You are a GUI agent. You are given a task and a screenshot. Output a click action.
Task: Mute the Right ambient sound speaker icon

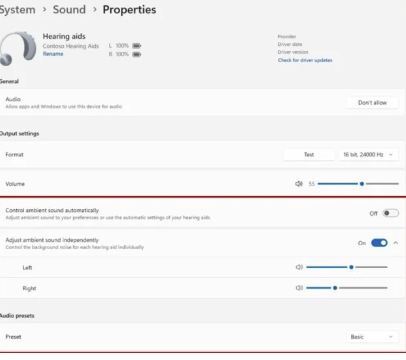[299, 288]
